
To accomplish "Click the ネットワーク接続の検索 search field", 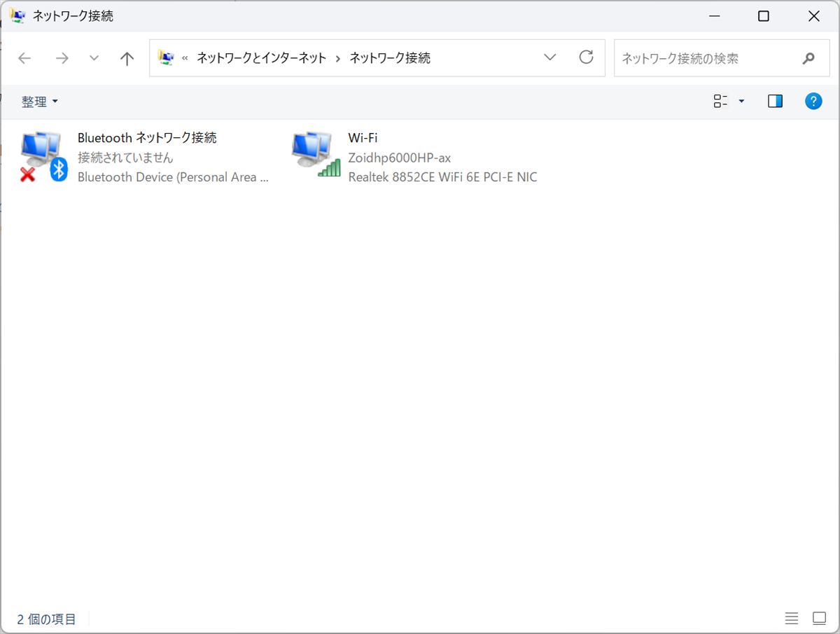I will (703, 58).
